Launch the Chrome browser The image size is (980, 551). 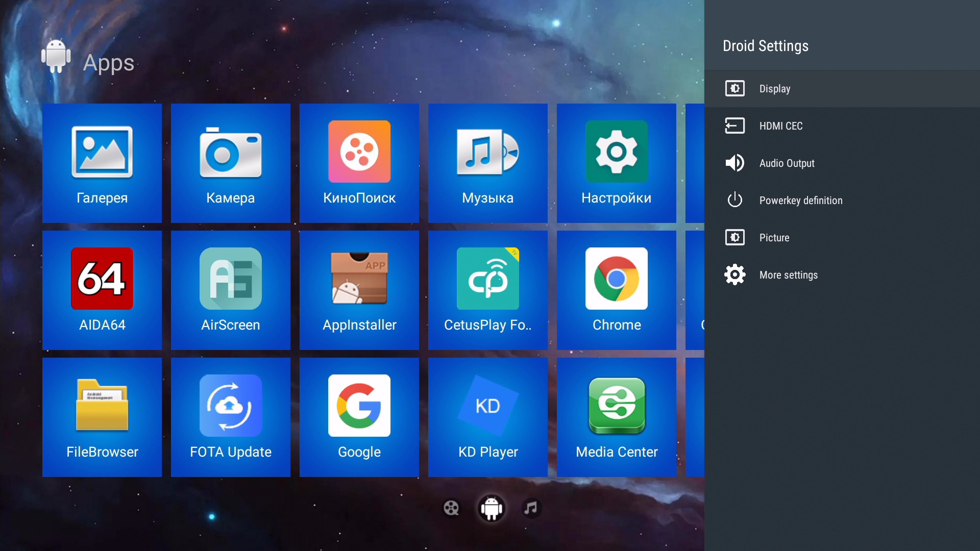pos(617,290)
